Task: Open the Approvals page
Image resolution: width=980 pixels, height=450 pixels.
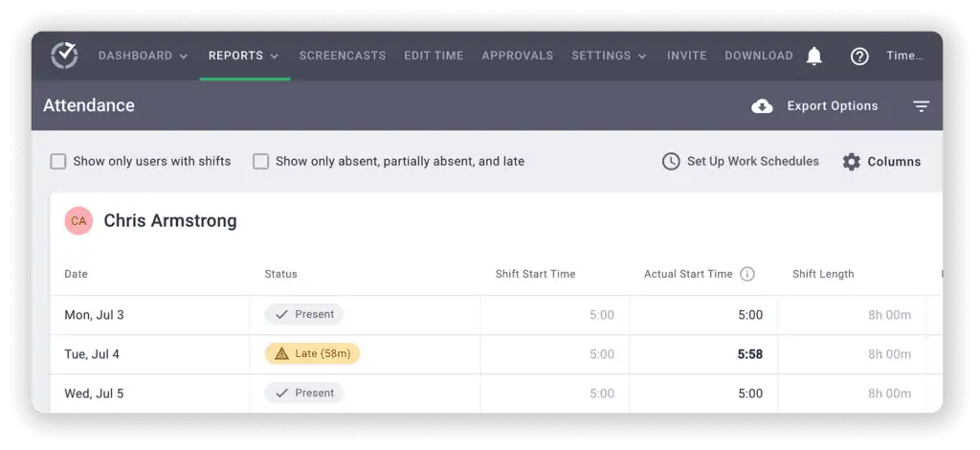Action: 517,56
